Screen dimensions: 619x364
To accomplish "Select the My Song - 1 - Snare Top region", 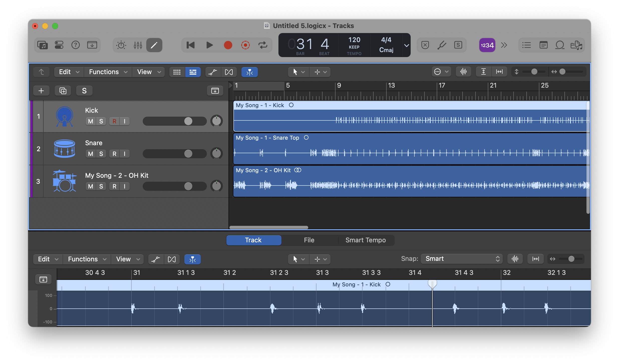I will tap(411, 149).
